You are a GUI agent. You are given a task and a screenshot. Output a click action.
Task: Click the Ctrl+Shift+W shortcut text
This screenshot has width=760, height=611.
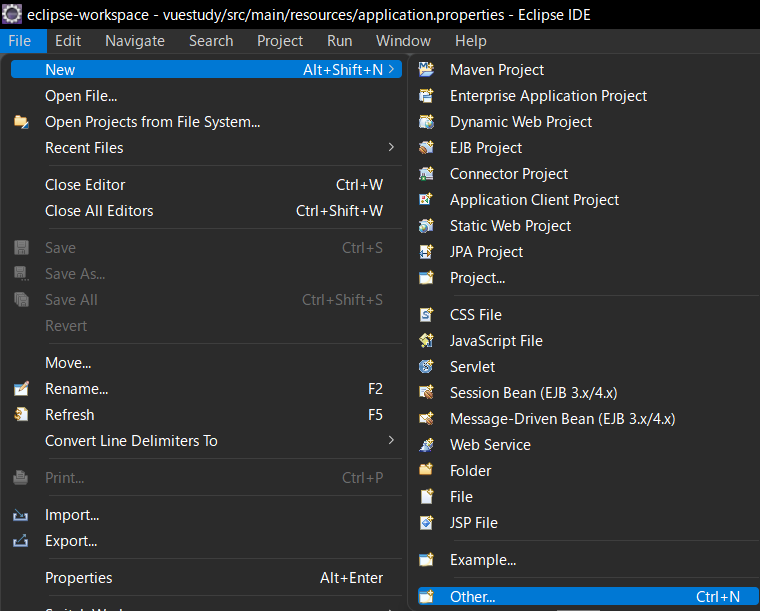coord(339,211)
